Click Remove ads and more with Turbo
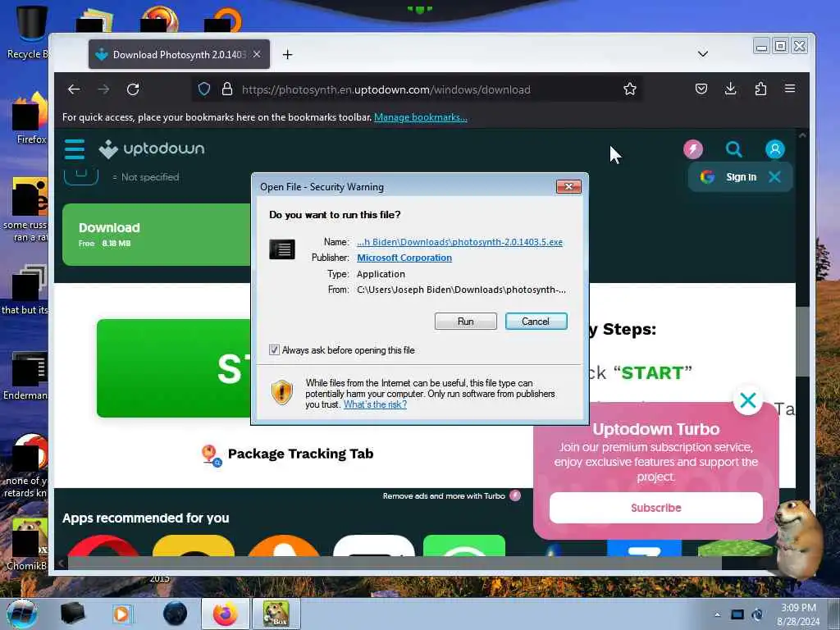Image resolution: width=840 pixels, height=630 pixels. pos(451,496)
